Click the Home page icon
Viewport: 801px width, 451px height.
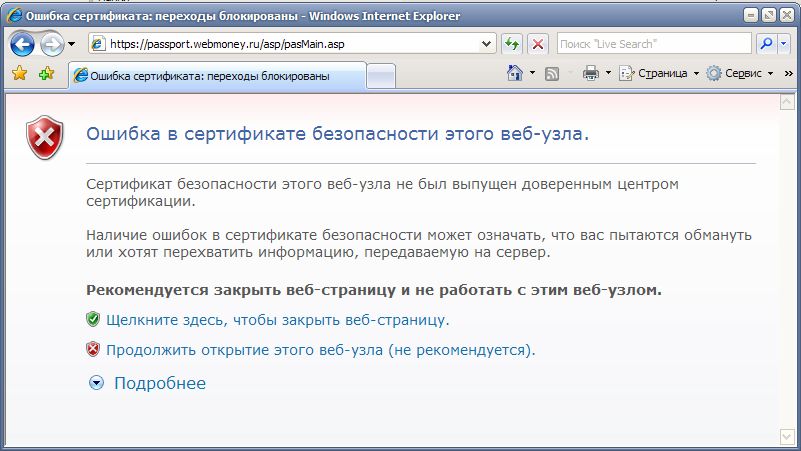(x=516, y=73)
